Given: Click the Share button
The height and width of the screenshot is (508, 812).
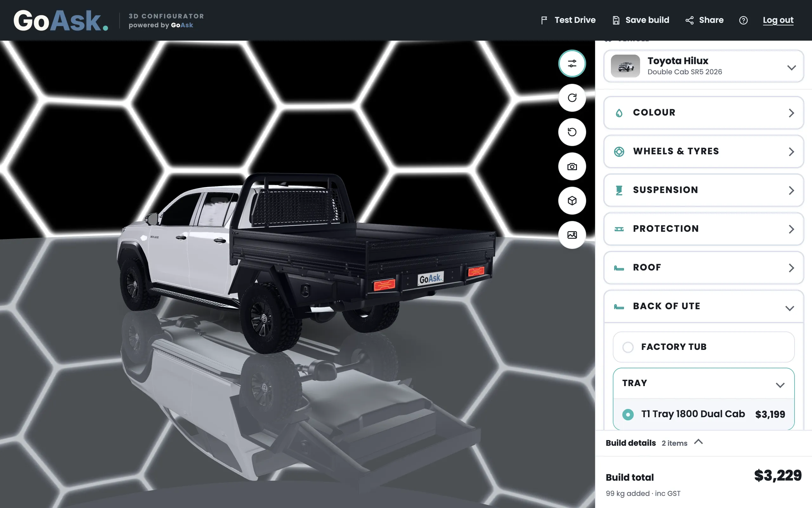Looking at the screenshot, I should (704, 20).
